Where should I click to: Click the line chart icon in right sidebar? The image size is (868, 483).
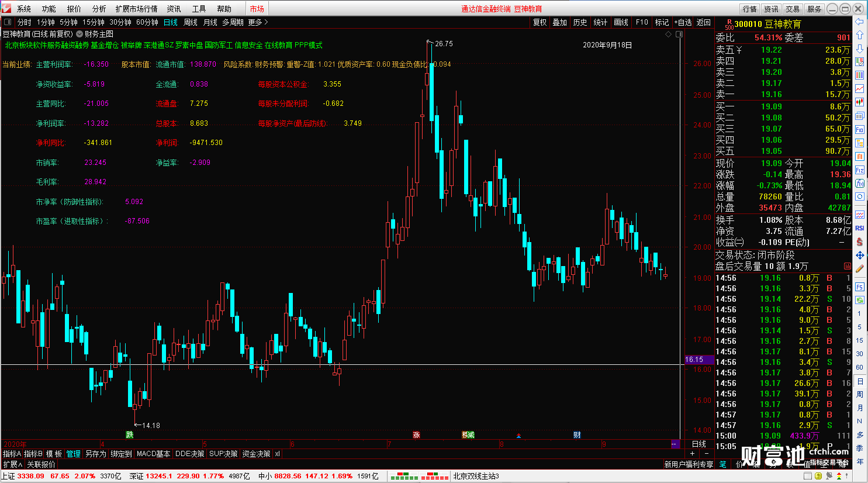859,89
